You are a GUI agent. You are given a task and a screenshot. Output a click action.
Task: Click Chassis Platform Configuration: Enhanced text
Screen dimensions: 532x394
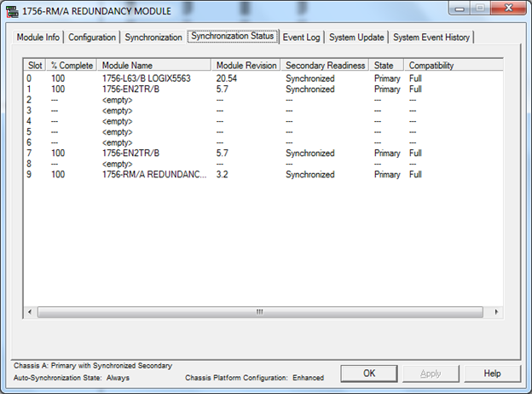click(x=254, y=378)
